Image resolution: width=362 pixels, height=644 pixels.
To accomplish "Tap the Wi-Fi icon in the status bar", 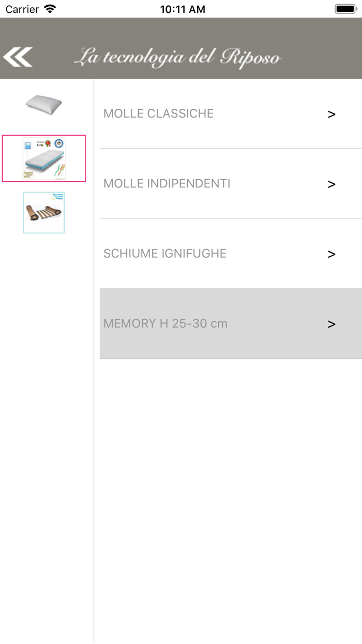I will [49, 8].
